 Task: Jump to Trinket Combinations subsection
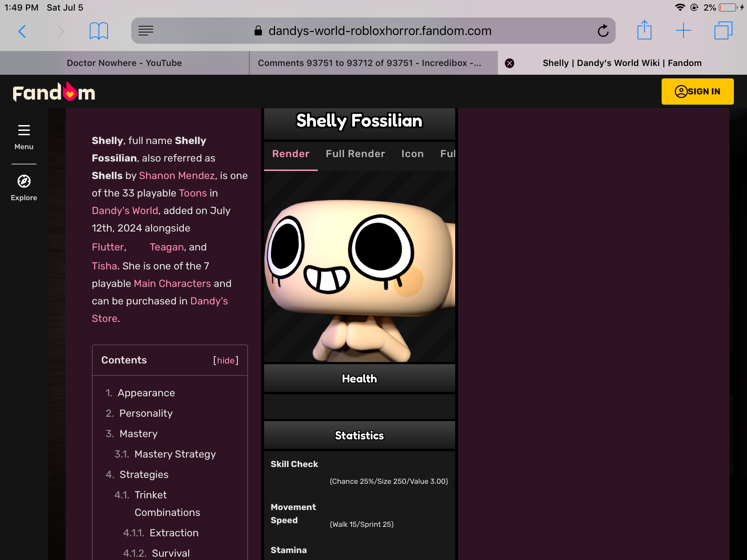point(167,504)
